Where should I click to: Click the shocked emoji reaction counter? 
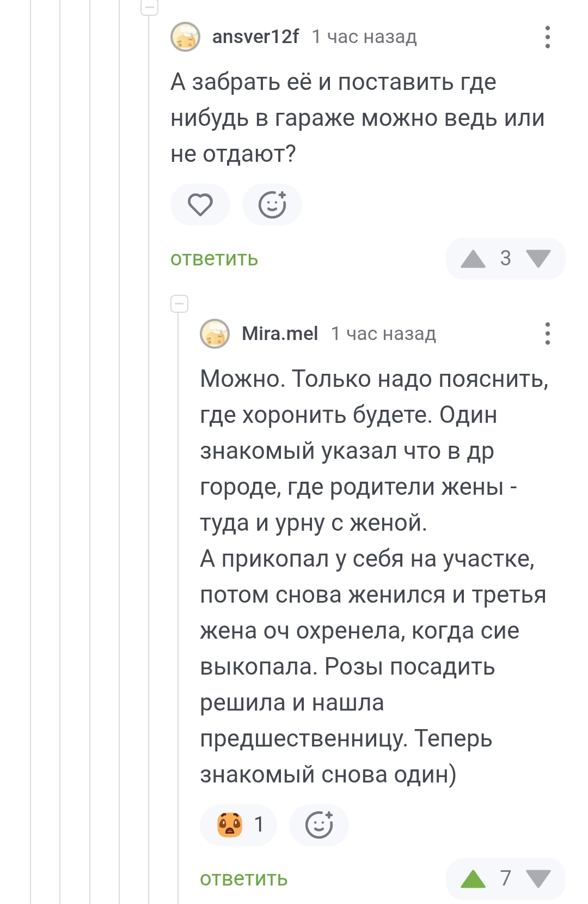pyautogui.click(x=238, y=824)
